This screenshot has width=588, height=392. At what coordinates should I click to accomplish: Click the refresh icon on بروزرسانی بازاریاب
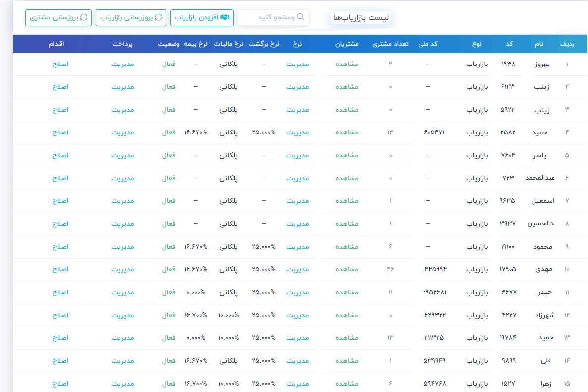(x=158, y=17)
